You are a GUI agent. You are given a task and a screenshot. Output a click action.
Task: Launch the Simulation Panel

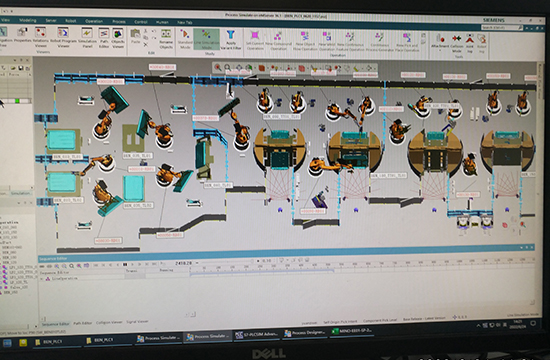(87, 38)
